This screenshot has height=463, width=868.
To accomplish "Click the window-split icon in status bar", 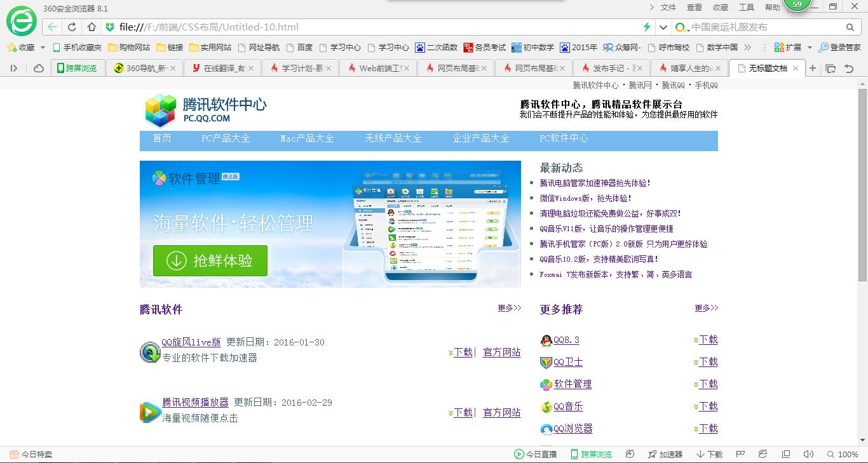I will pyautogui.click(x=786, y=454).
